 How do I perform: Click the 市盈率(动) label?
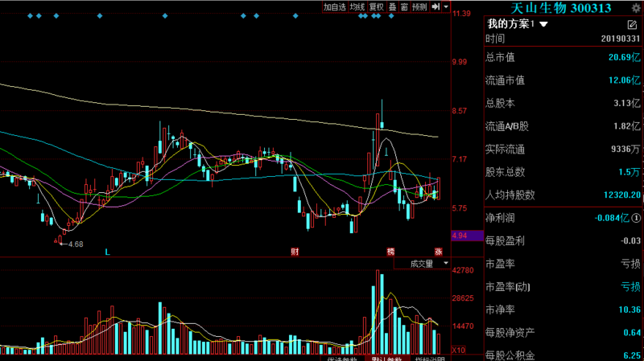tap(508, 287)
